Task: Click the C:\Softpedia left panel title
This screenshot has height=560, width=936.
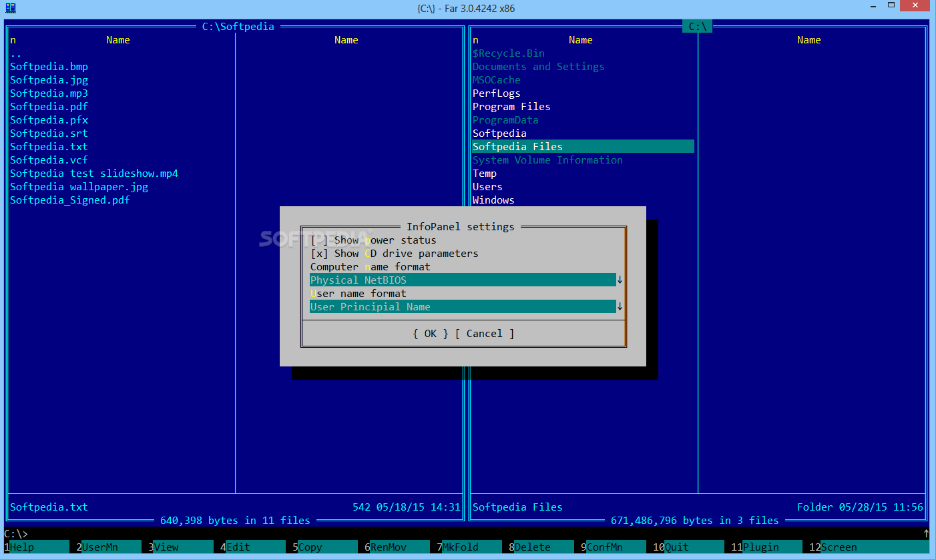Action: pos(238,27)
